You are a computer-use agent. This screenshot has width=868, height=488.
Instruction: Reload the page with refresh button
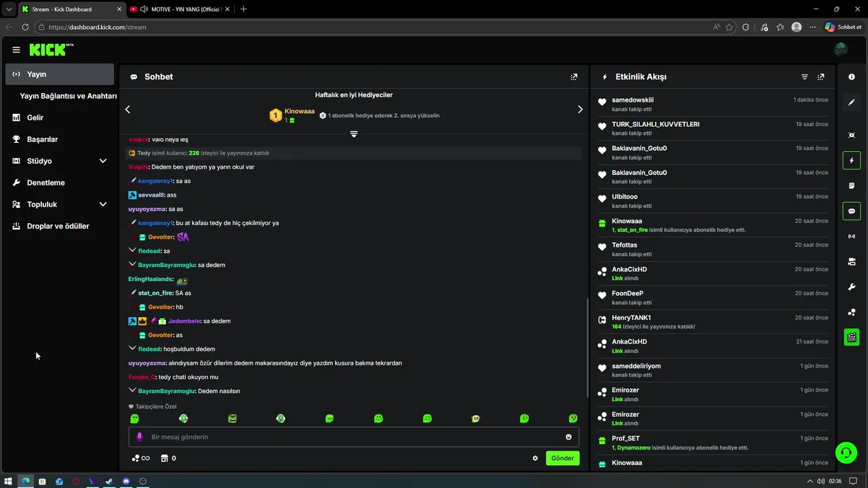25,27
